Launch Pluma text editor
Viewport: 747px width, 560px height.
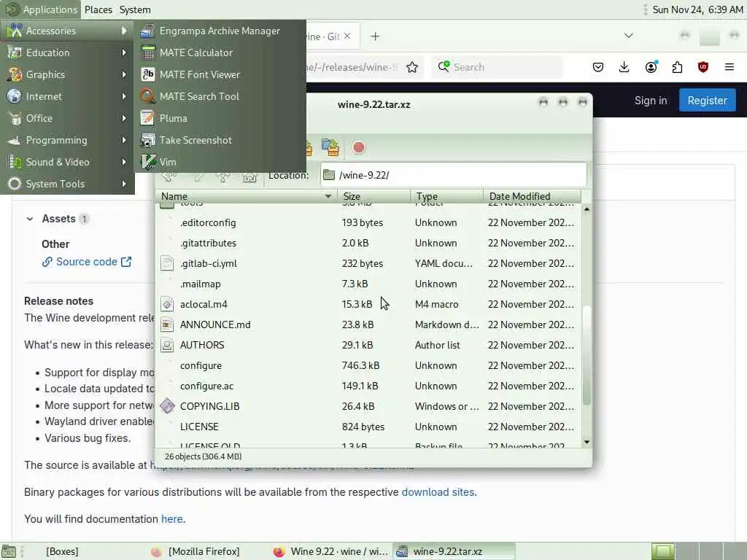click(x=220, y=119)
